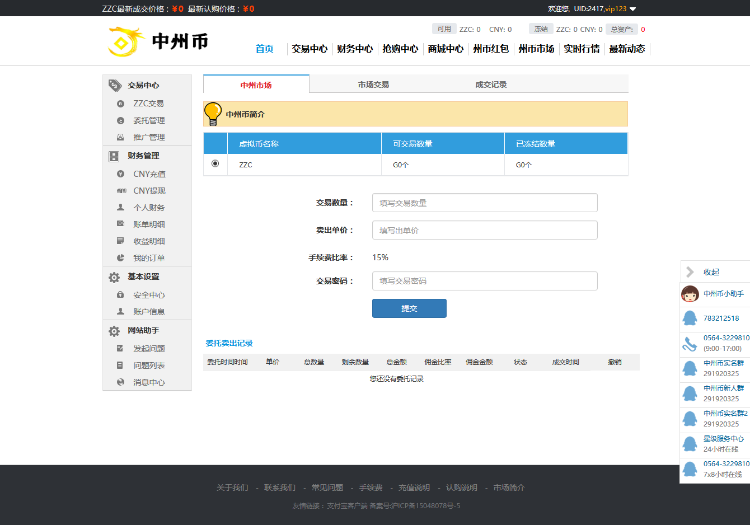Click the 卖出单价 input field
The height and width of the screenshot is (525, 750).
[x=485, y=230]
